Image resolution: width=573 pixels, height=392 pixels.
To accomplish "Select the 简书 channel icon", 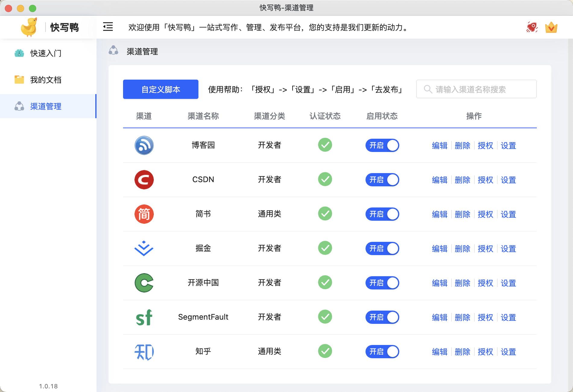I will tap(144, 214).
